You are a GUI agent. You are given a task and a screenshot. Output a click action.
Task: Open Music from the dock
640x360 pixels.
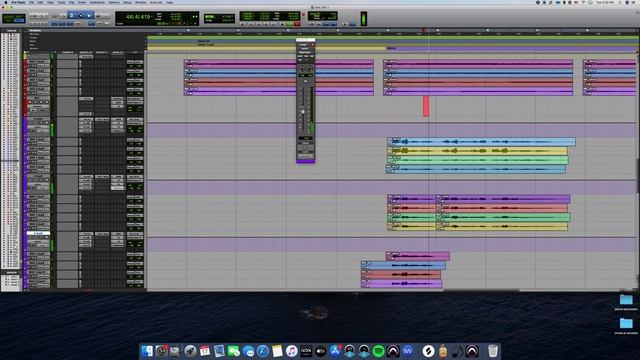(291, 351)
